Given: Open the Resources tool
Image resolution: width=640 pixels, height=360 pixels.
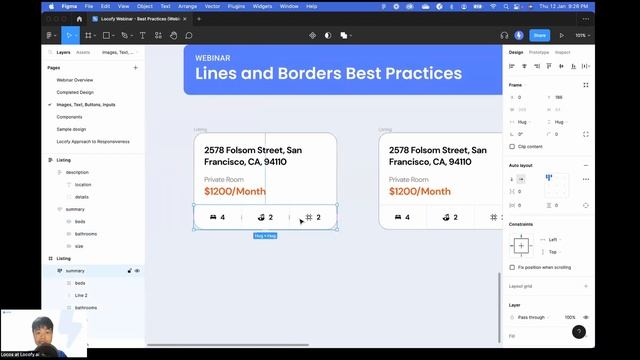Looking at the screenshot, I should click(x=158, y=36).
